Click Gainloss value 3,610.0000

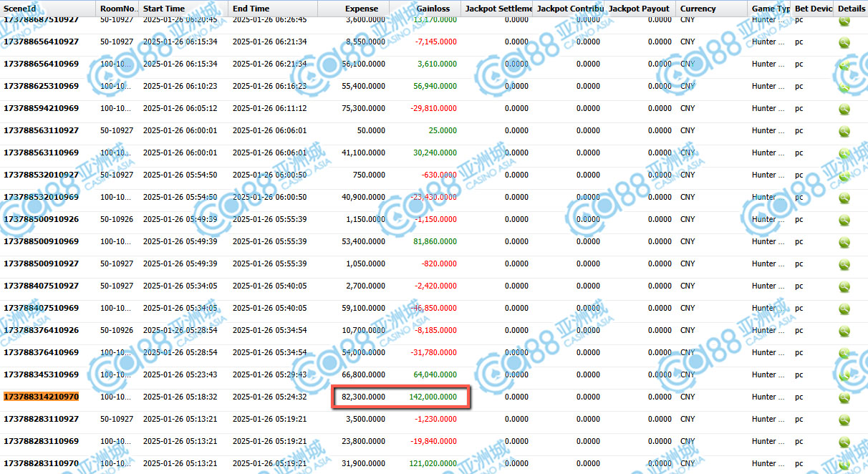(x=437, y=64)
